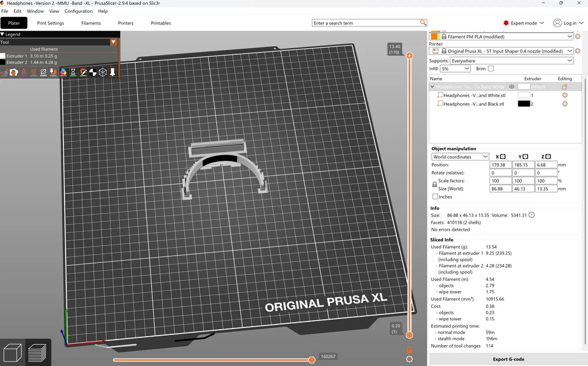Click the Export G-code button
Screen dimensions: 588x366
pos(508,359)
